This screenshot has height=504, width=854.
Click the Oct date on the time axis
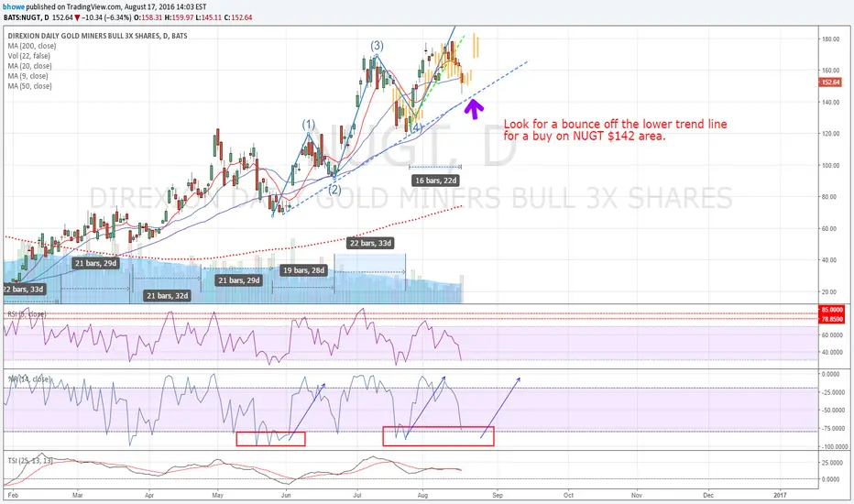(569, 495)
